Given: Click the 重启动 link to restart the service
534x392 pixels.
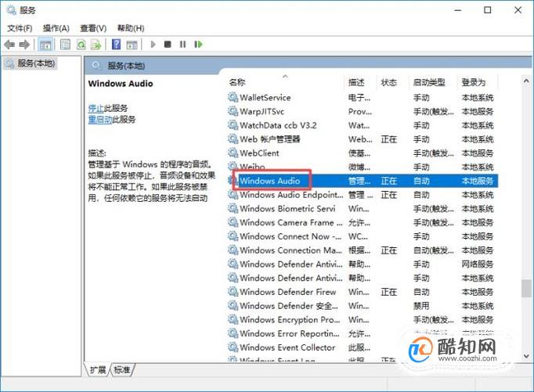Looking at the screenshot, I should point(100,120).
